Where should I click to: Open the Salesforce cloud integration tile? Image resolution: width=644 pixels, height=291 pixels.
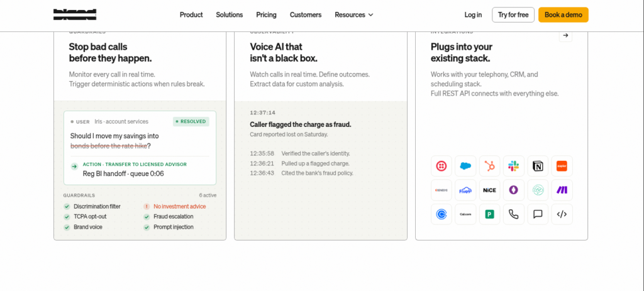tap(465, 166)
